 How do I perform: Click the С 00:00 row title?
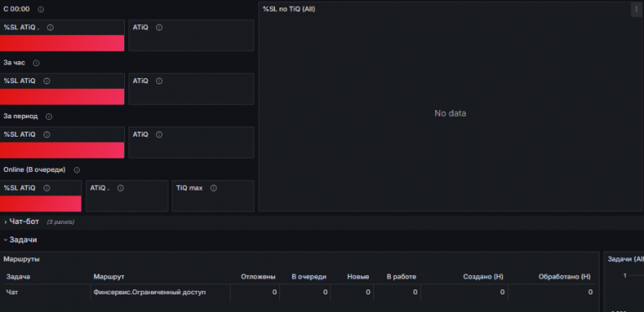17,9
